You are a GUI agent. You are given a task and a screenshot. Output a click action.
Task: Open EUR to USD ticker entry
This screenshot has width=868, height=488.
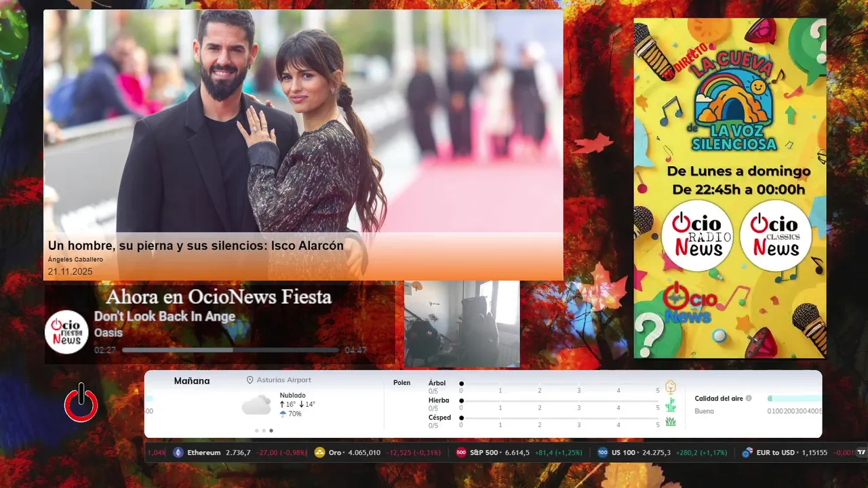coord(798,453)
